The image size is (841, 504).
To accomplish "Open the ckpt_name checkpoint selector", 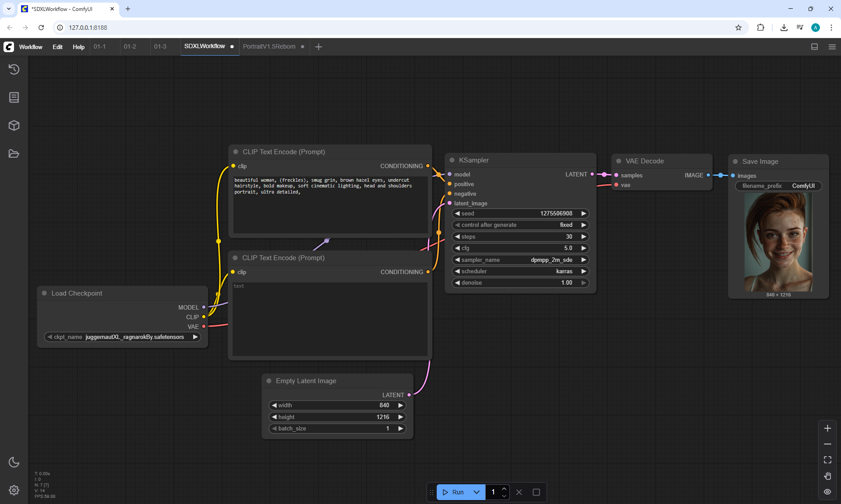I will click(x=123, y=337).
